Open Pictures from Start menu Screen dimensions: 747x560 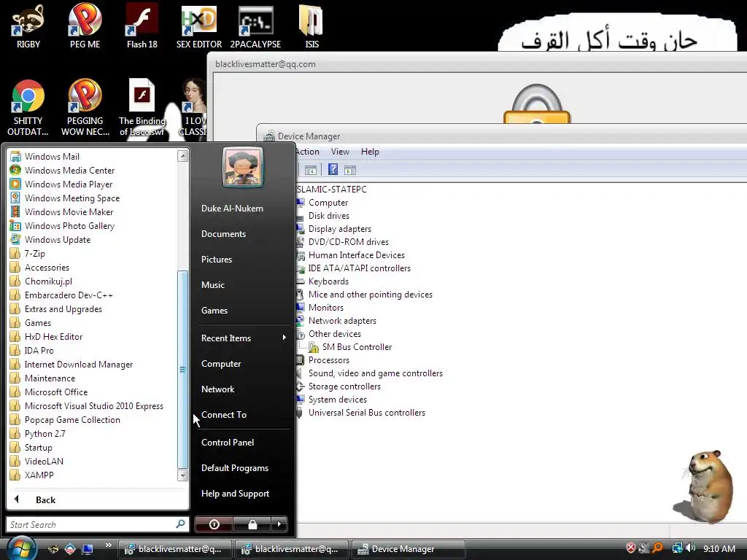[216, 259]
